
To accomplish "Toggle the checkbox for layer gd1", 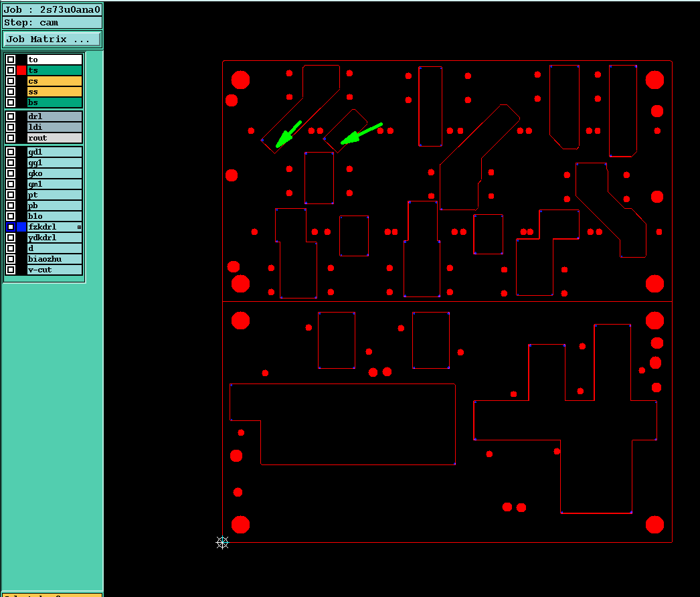I will (11, 152).
